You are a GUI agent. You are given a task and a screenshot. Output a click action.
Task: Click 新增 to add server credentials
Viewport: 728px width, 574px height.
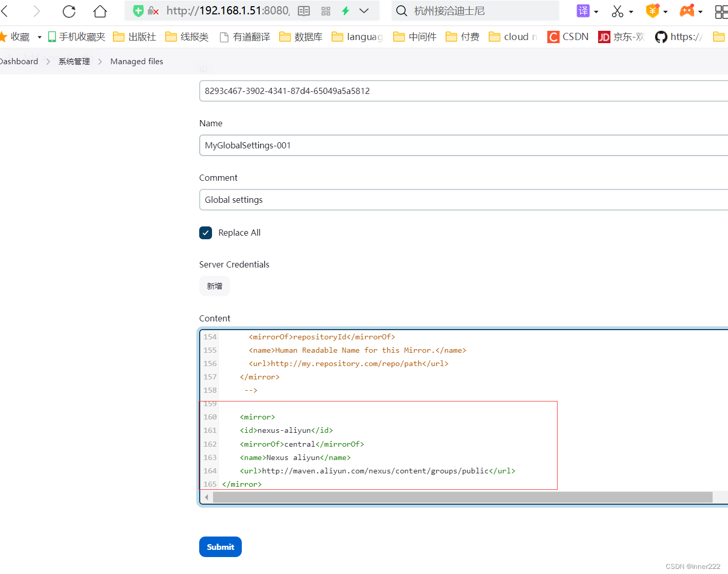215,286
